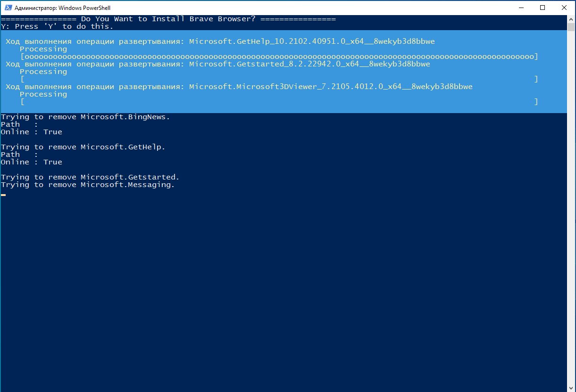Click 'Trying to remove Microsoft.Messaging.' line
Viewport: 576px width, 392px height.
click(x=88, y=185)
